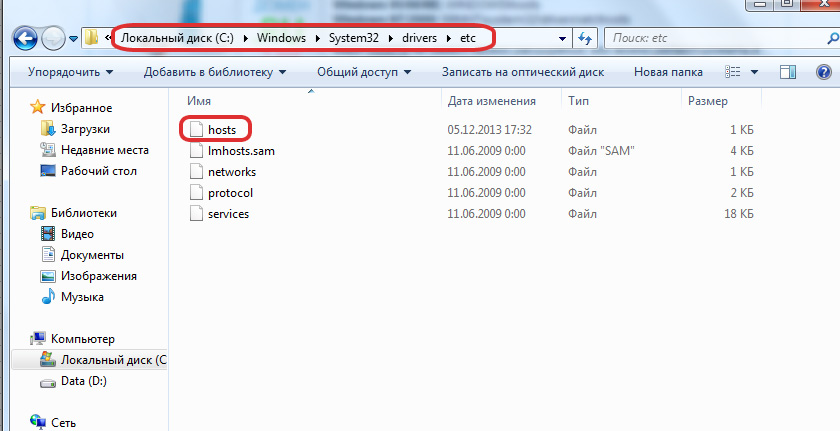Image resolution: width=840 pixels, height=431 pixels.
Task: Select Компьютер in navigation pane
Action: [82, 339]
